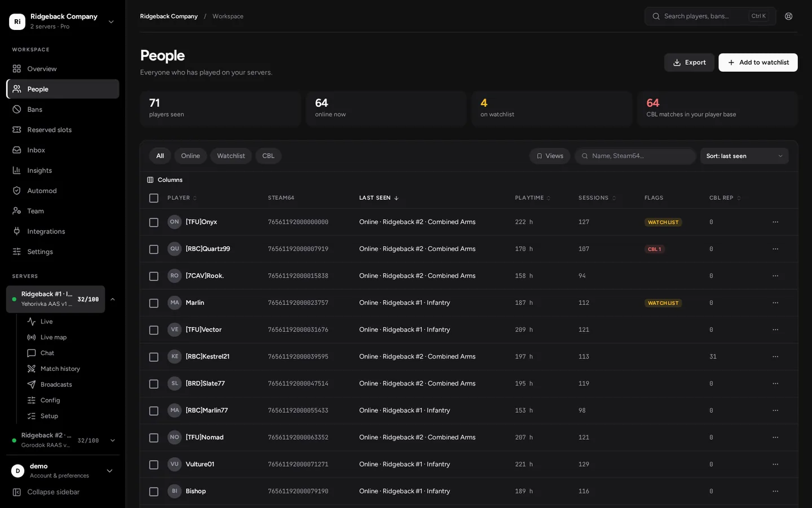812x508 pixels.
Task: Open the Sort: last seen dropdown
Action: pos(744,156)
